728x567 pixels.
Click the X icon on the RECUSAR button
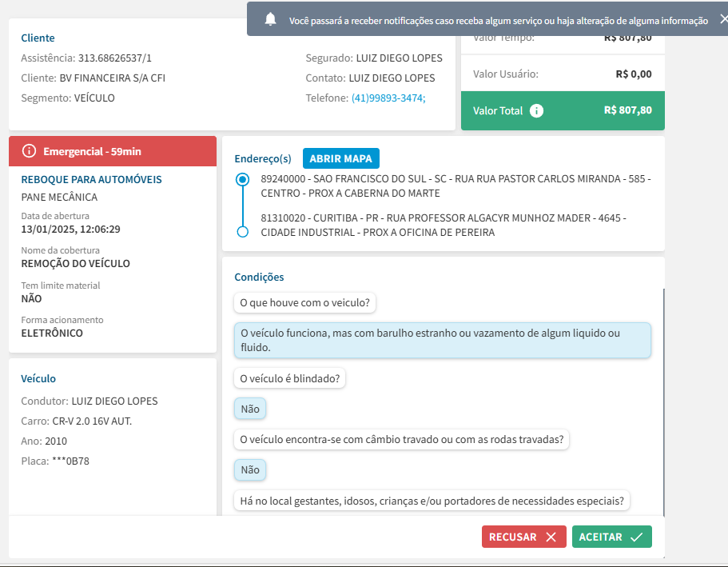click(x=551, y=537)
